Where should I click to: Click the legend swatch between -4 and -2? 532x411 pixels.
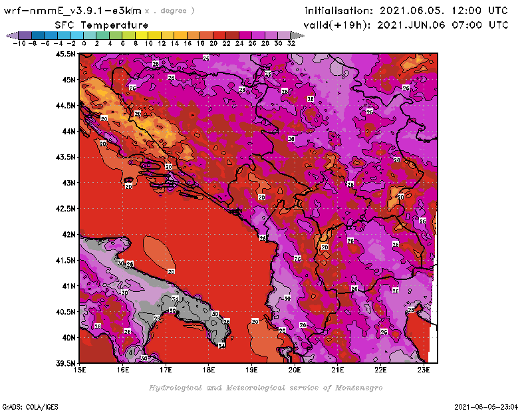64,35
